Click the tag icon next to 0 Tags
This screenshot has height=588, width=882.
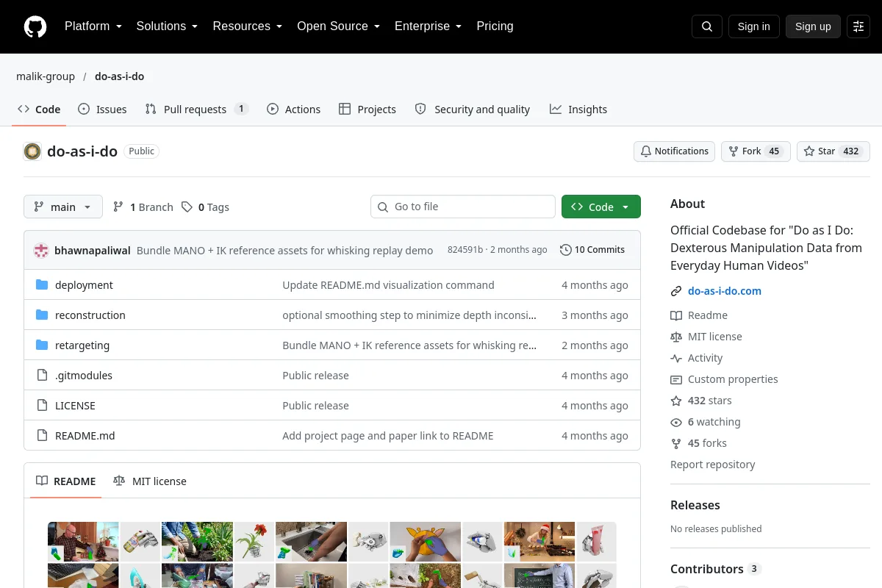coord(187,207)
